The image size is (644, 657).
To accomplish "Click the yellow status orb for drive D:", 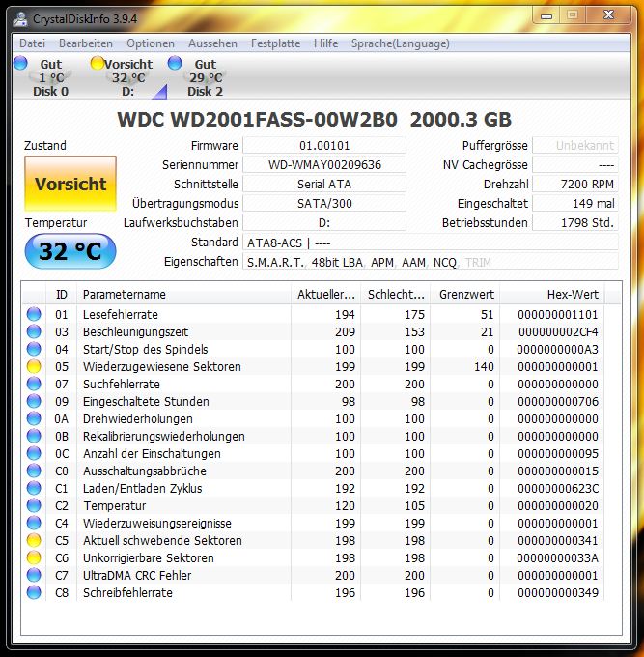I will point(98,63).
